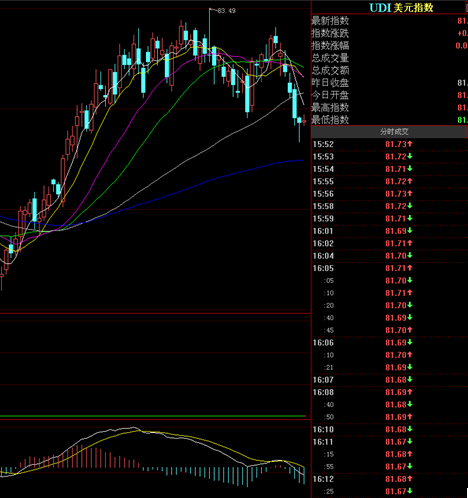The image size is (468, 498).
Task: Click the 81.67 price in the 16:11 row
Action: (x=396, y=442)
